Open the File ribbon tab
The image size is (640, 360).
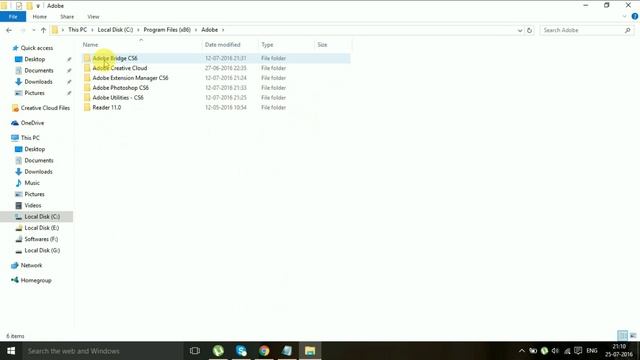tap(13, 17)
